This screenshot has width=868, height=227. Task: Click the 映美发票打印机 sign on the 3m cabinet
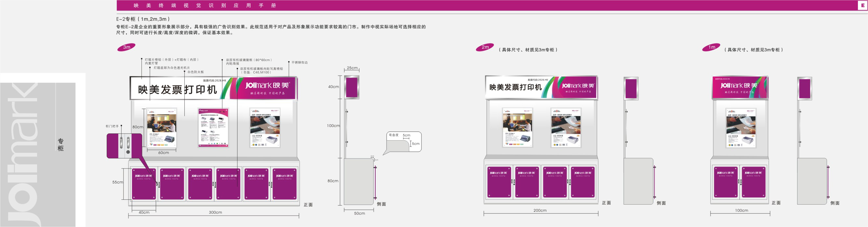pos(177,89)
